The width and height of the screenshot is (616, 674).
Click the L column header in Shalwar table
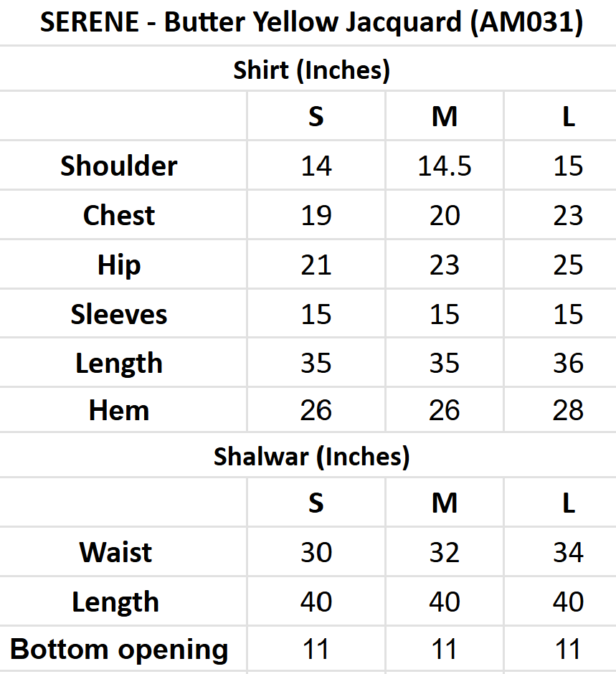pos(568,503)
